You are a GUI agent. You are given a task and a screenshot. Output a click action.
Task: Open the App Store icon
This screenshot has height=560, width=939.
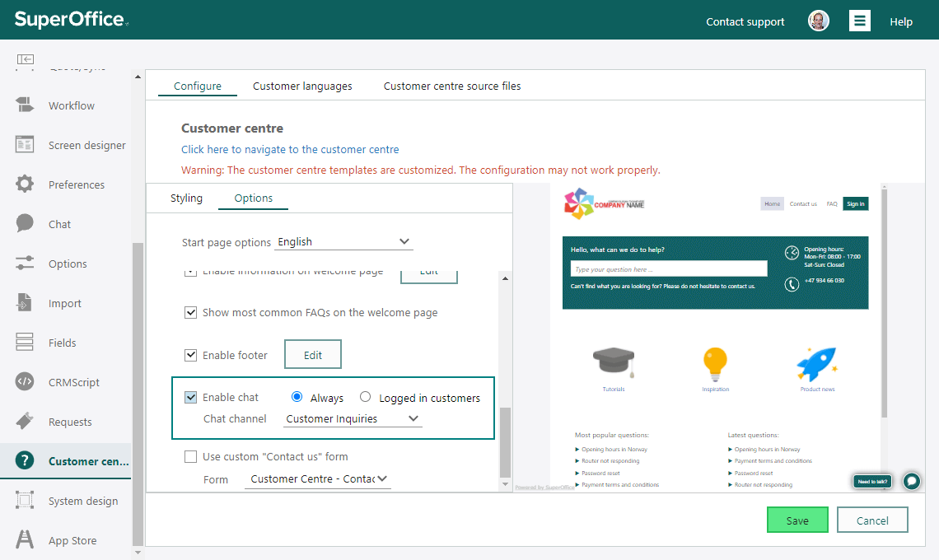point(25,539)
